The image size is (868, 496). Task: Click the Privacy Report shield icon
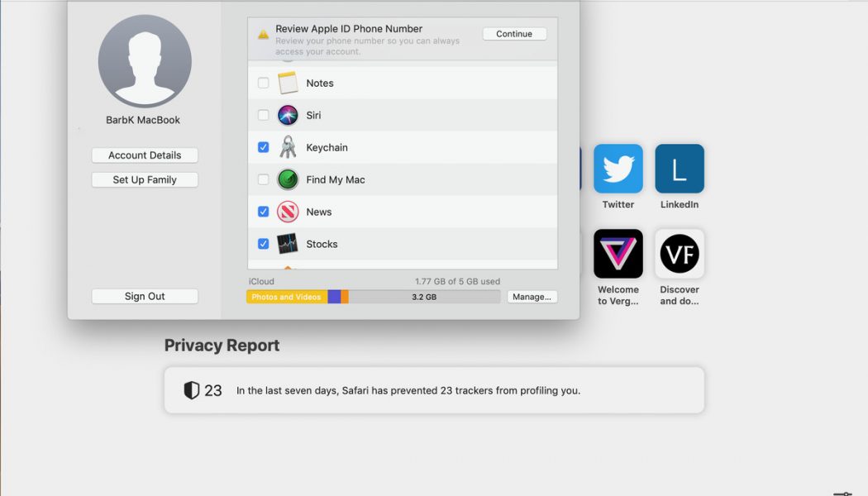tap(191, 389)
